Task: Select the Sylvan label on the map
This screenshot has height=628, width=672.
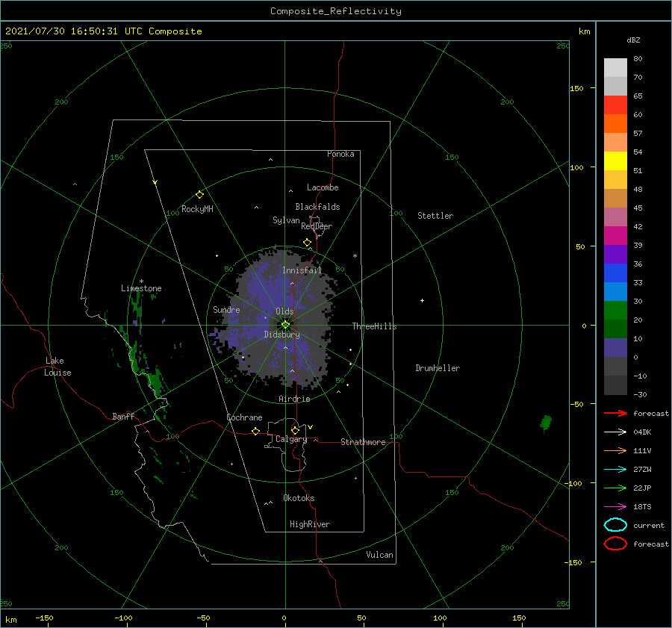Action: coord(286,220)
